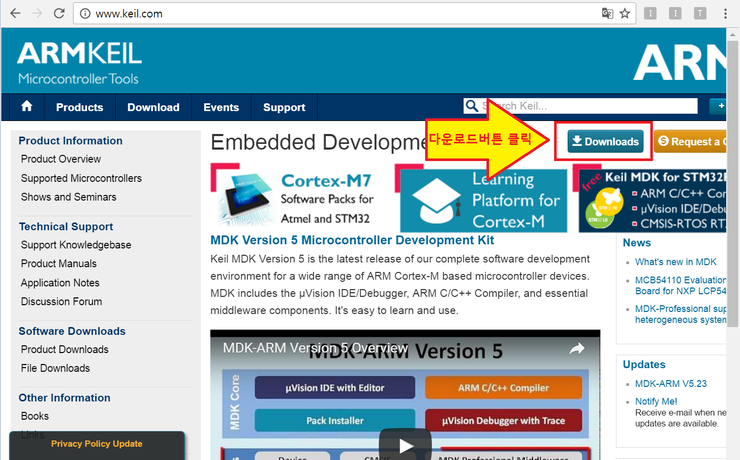Open the Products menu
Screen dimensions: 740x460
click(79, 107)
